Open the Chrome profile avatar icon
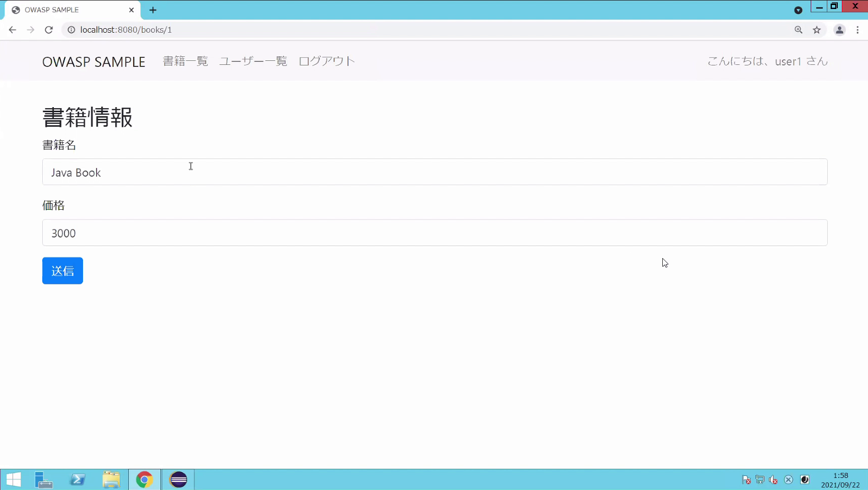Screen dimensions: 868x490 coord(839,30)
